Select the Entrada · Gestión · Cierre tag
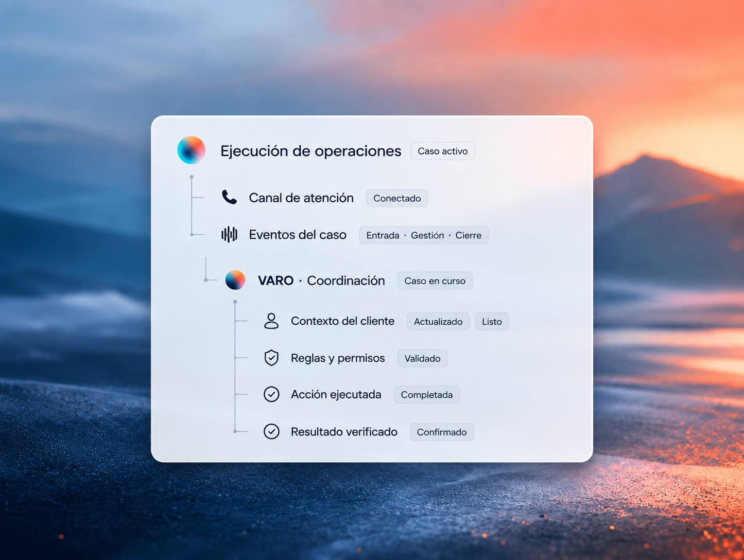744x560 pixels. tap(424, 235)
